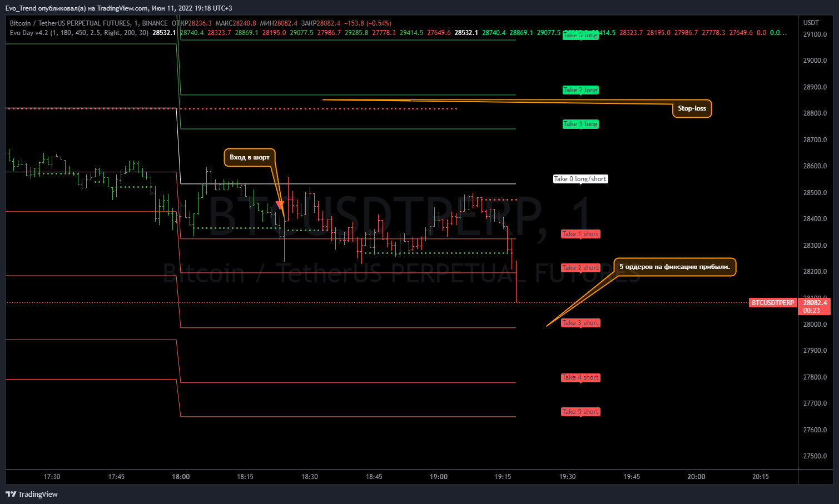Click the 'Вход в шорт' callout
Viewport: 839px width, 504px height.
[250, 157]
